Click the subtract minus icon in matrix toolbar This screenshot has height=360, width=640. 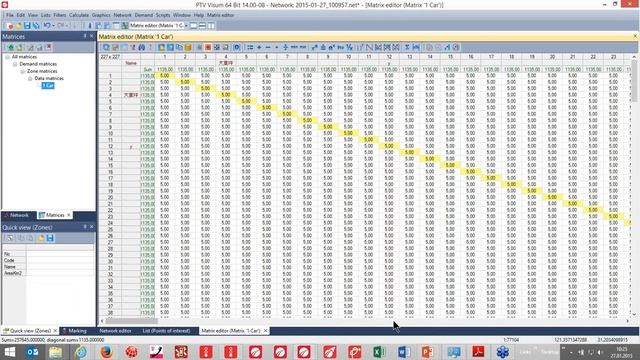[268, 47]
